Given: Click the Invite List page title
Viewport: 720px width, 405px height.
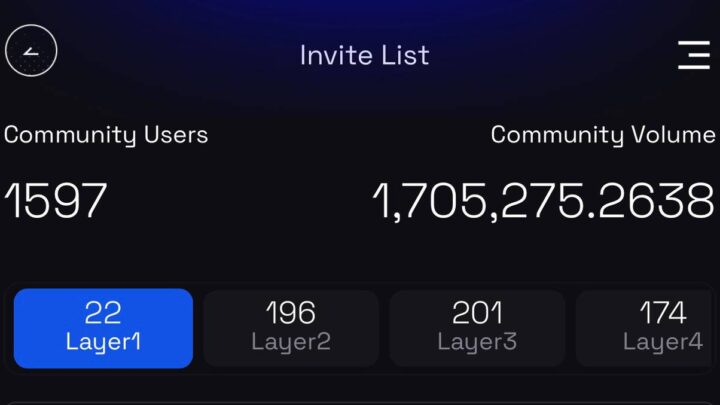Looking at the screenshot, I should [364, 54].
